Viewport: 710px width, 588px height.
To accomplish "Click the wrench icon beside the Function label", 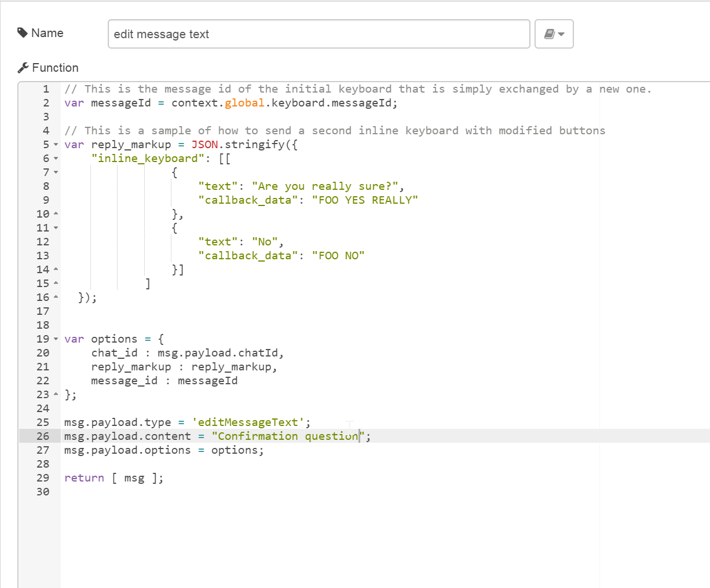I will tap(22, 67).
